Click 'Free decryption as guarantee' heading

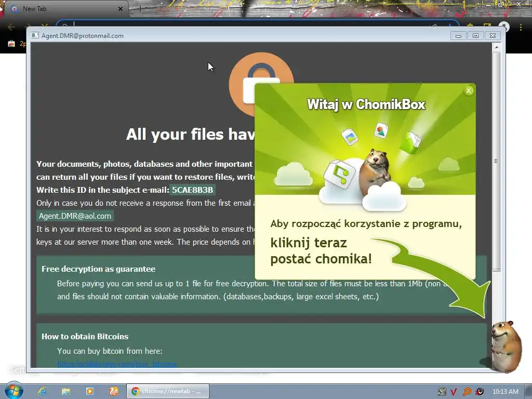pyautogui.click(x=98, y=269)
